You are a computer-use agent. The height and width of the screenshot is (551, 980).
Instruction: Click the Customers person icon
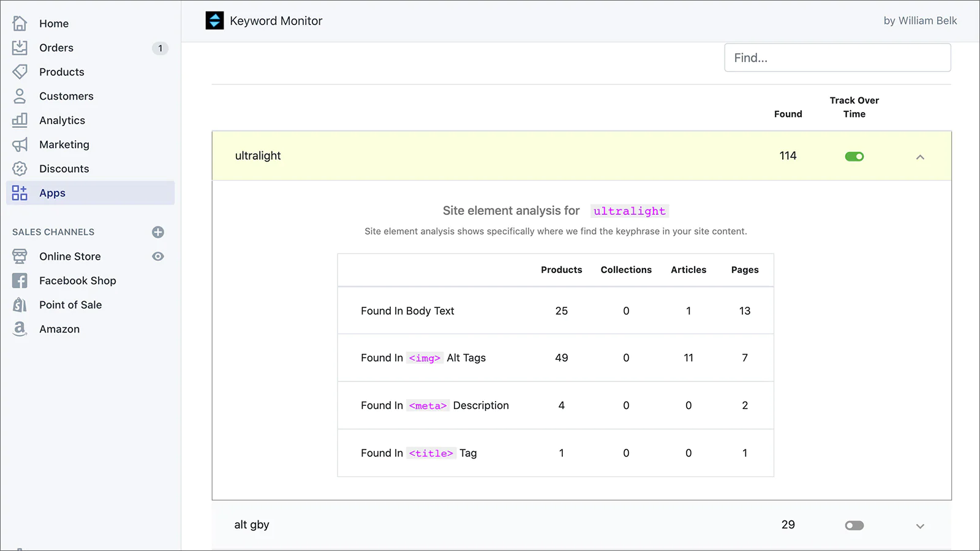20,96
